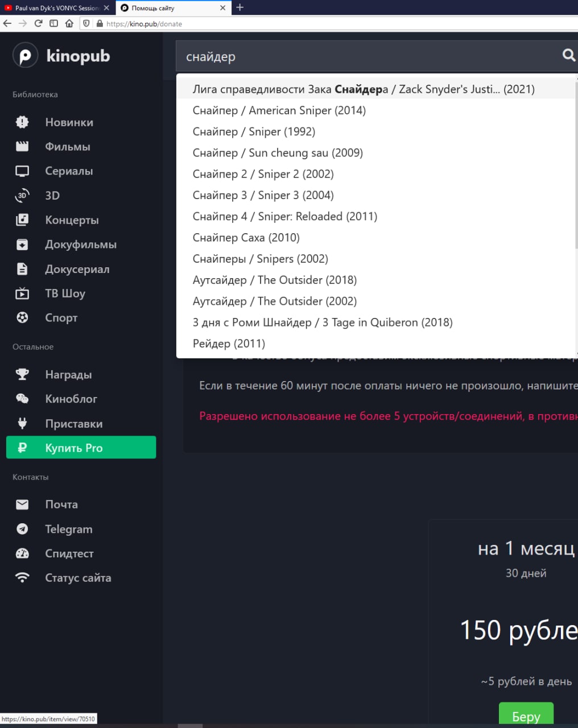The image size is (578, 728).
Task: Open Спорт soccer ball icon
Action: click(22, 317)
